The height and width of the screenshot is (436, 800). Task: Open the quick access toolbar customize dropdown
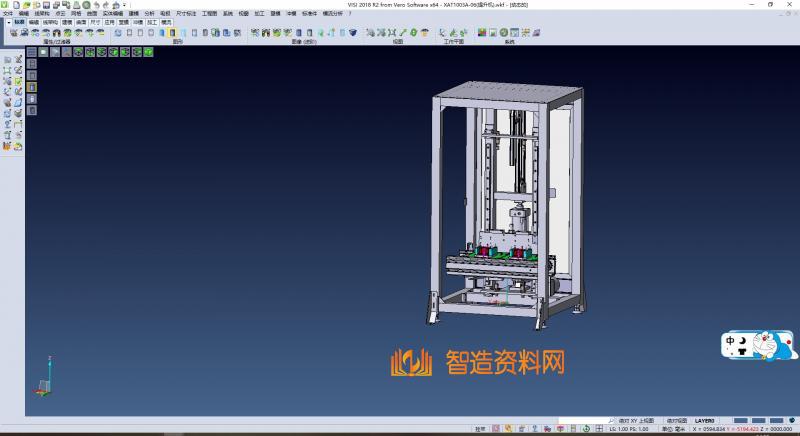(124, 5)
